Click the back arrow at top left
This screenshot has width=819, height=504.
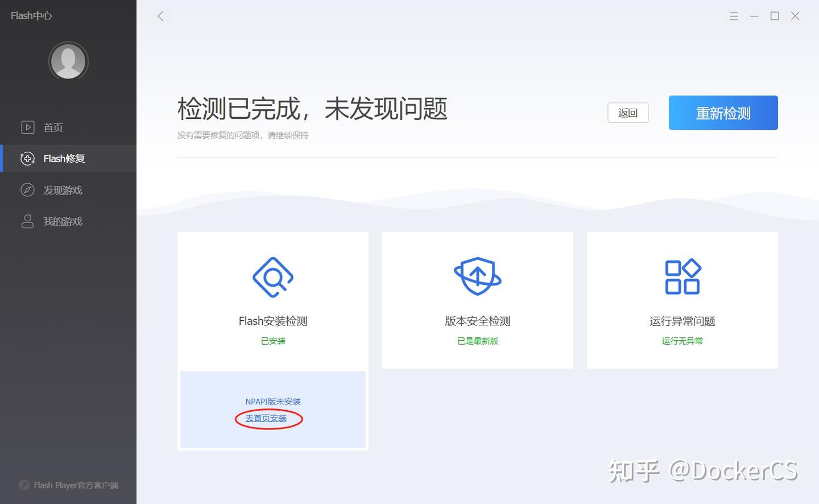tap(160, 16)
